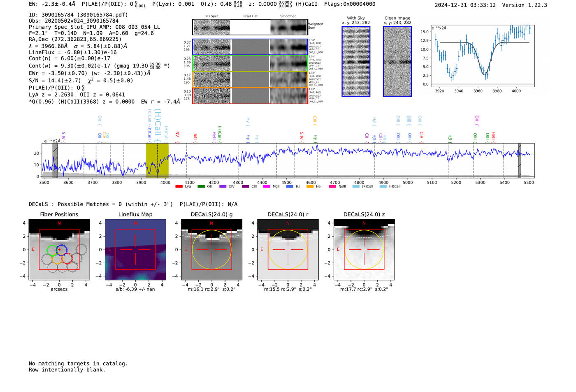Click the DECaLS g-band cutout image
This screenshot has height=392, width=576.
click(211, 250)
